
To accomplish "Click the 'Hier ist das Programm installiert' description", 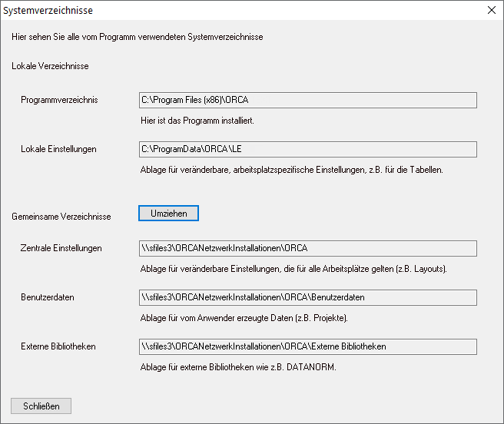I will (x=197, y=121).
